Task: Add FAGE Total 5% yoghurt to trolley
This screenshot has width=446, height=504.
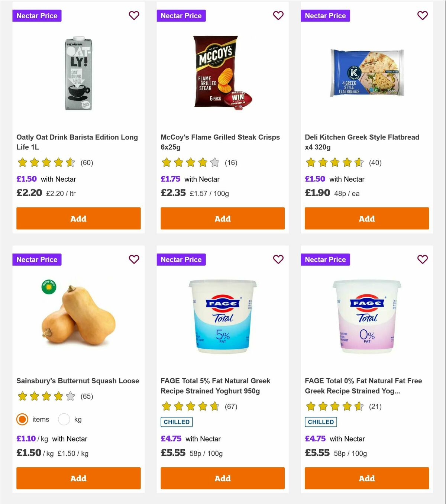Action: pyautogui.click(x=222, y=478)
